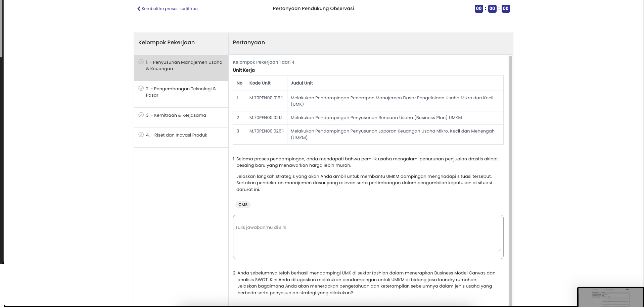Click check-circle icon for Penyusunan Manajemen Usaha
The height and width of the screenshot is (307, 644).
(141, 62)
